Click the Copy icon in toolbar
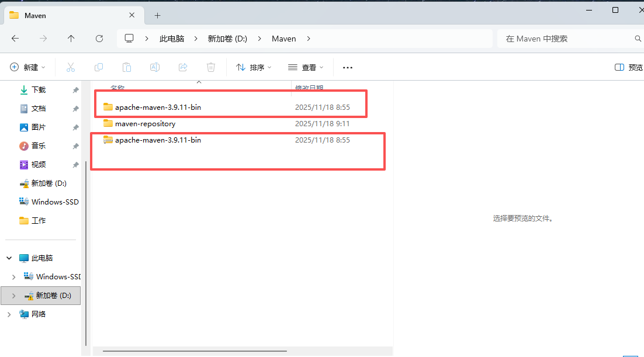The width and height of the screenshot is (644, 357). click(99, 67)
